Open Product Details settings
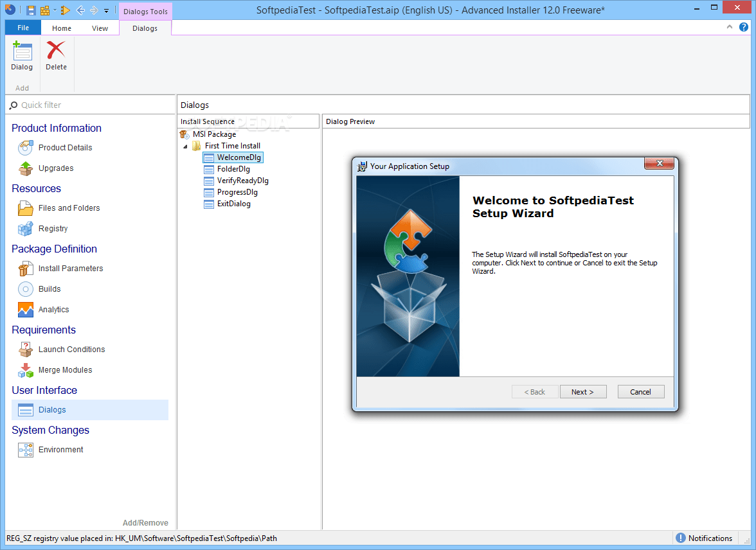 pos(64,147)
